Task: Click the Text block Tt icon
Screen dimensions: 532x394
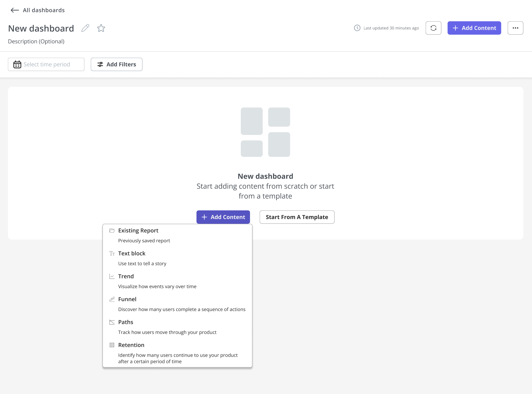Action: [x=112, y=253]
